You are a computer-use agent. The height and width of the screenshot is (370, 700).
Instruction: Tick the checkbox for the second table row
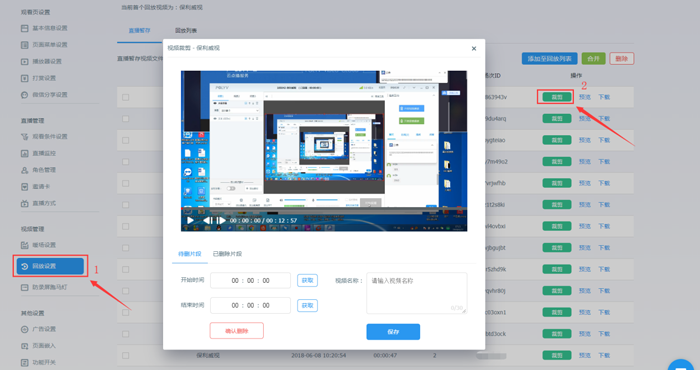(125, 119)
